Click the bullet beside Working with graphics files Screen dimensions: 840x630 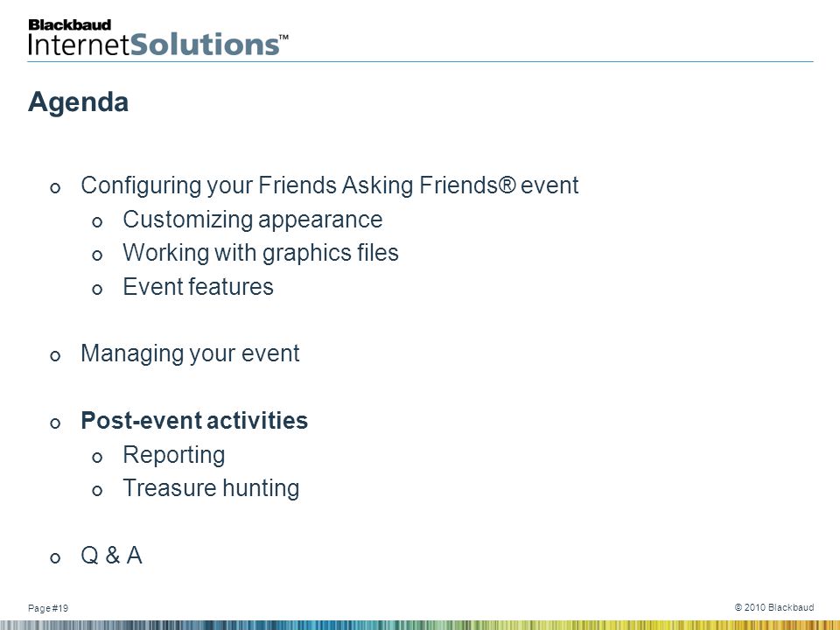click(97, 255)
